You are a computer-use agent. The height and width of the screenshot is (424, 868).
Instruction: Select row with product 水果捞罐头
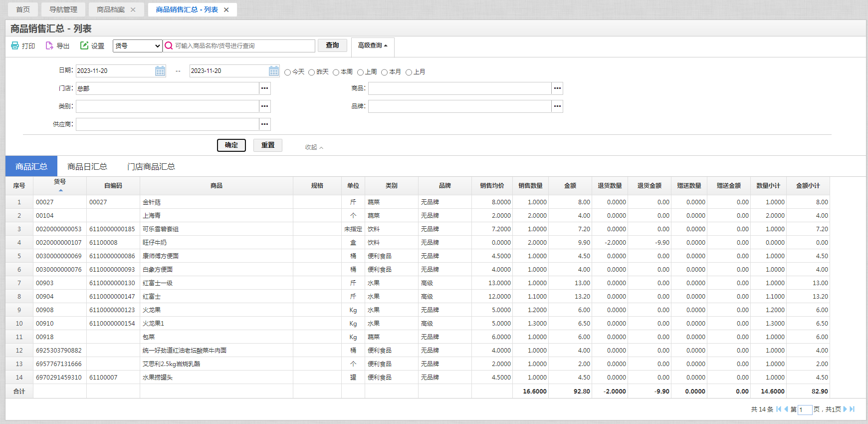[x=418, y=378]
